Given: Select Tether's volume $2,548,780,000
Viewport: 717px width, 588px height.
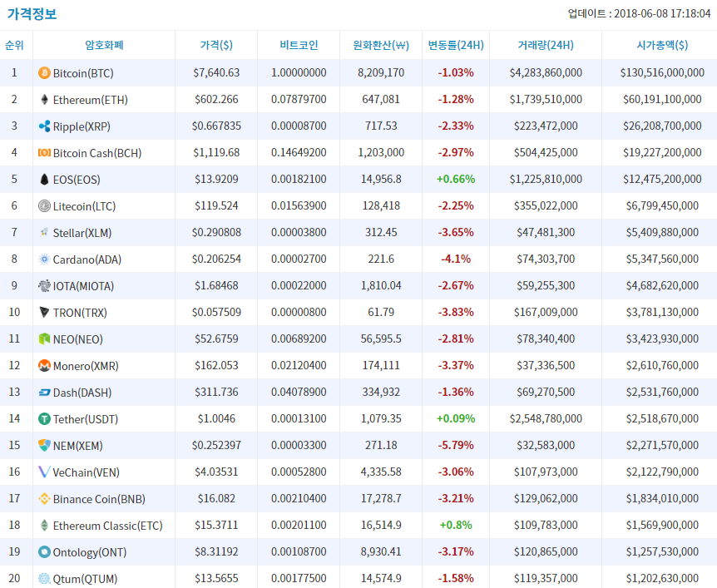Looking at the screenshot, I should (x=546, y=418).
